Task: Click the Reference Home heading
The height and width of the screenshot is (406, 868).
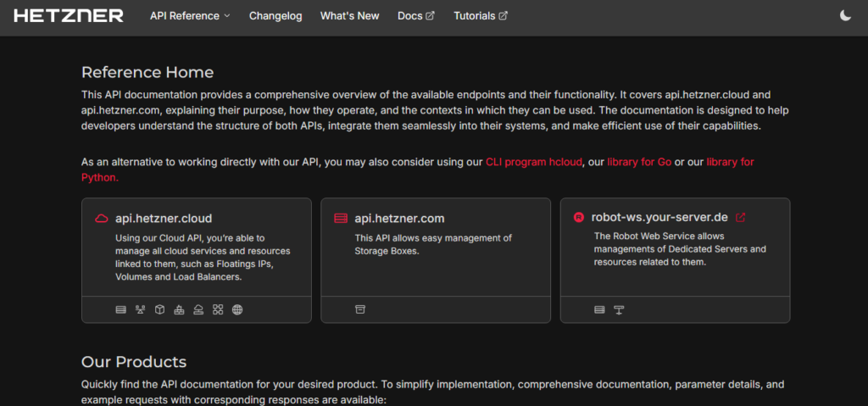Action: (x=147, y=73)
